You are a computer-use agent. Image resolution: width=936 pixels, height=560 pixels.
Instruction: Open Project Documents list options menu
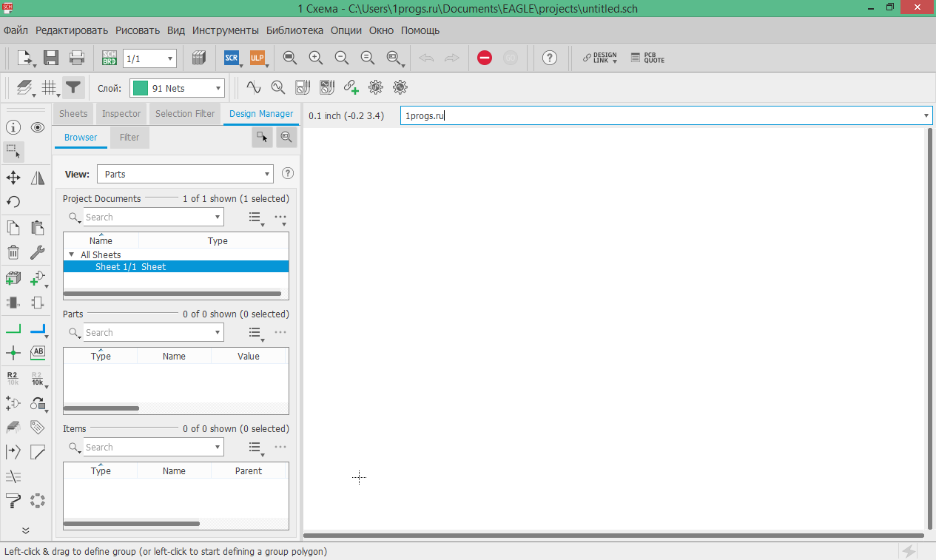tap(257, 217)
